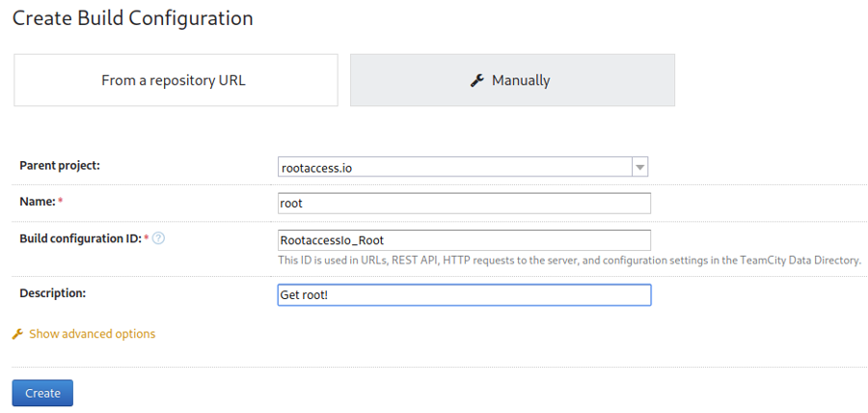Open the Parent project dropdown arrow

(639, 168)
